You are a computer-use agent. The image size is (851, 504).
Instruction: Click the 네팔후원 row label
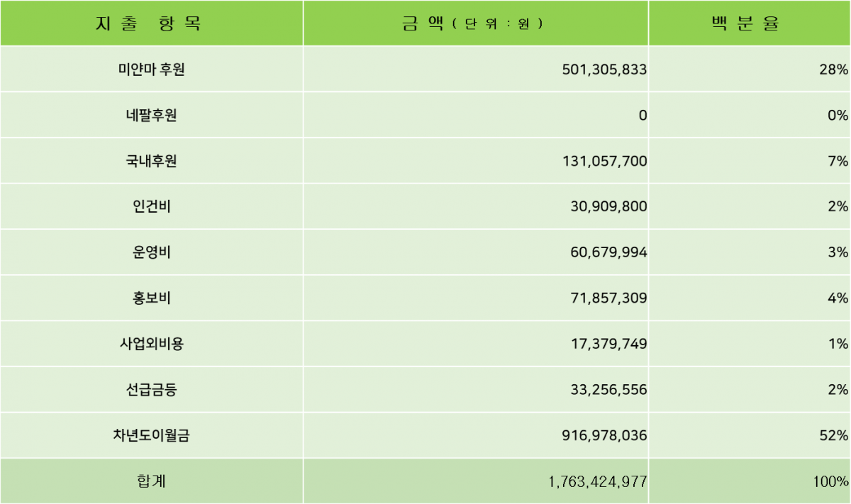(x=151, y=115)
